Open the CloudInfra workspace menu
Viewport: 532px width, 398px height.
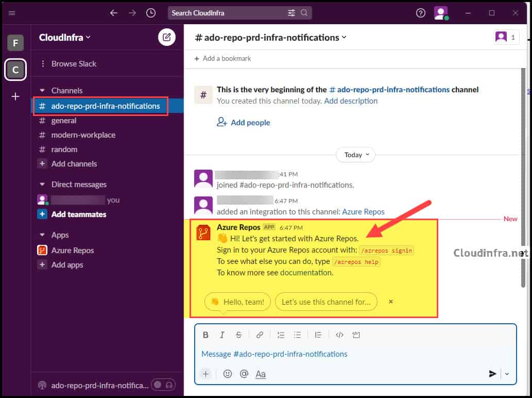[65, 37]
